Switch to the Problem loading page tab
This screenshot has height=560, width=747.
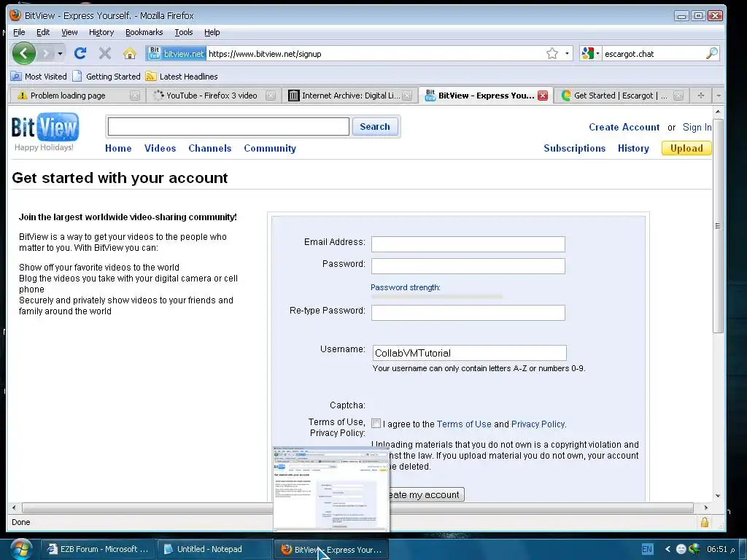(68, 96)
